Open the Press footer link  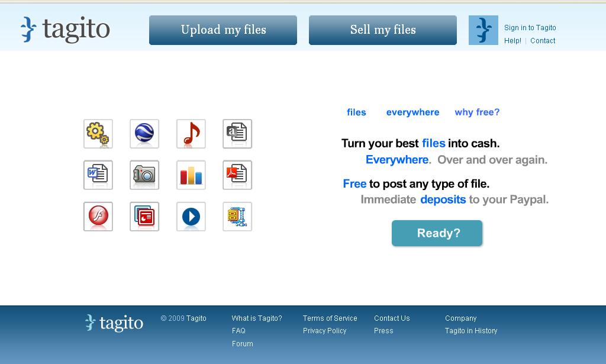(x=383, y=331)
